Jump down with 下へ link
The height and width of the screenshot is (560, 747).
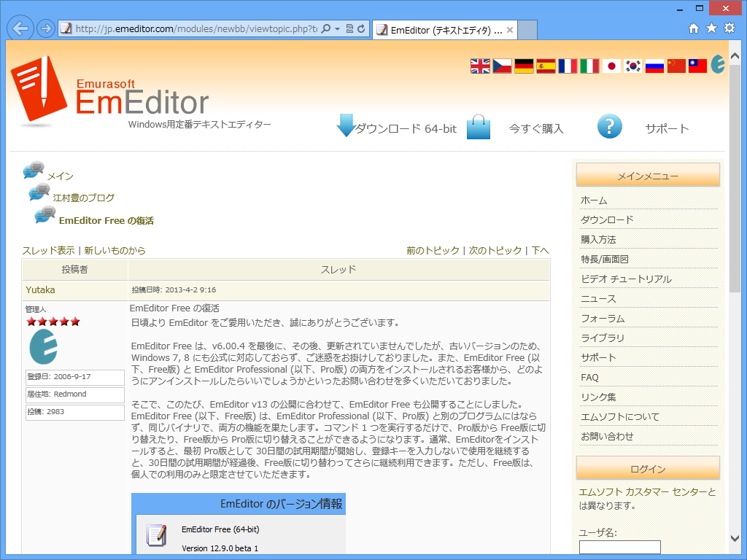pos(541,251)
